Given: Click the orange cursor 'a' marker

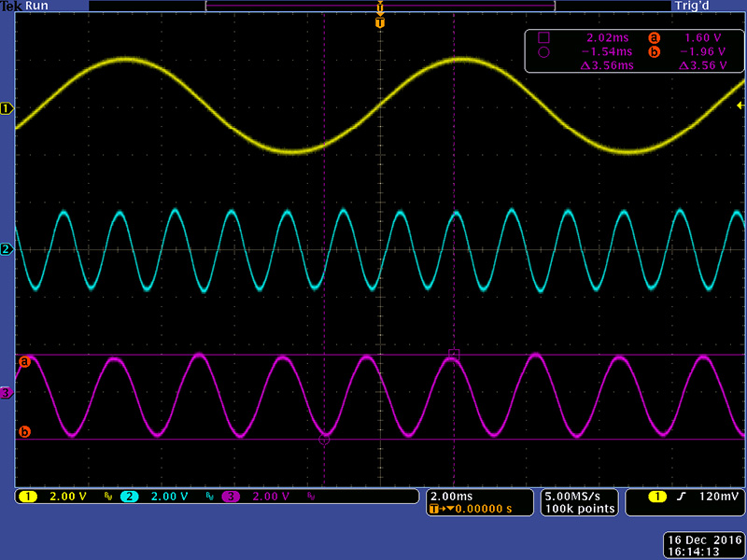Looking at the screenshot, I should click(25, 361).
